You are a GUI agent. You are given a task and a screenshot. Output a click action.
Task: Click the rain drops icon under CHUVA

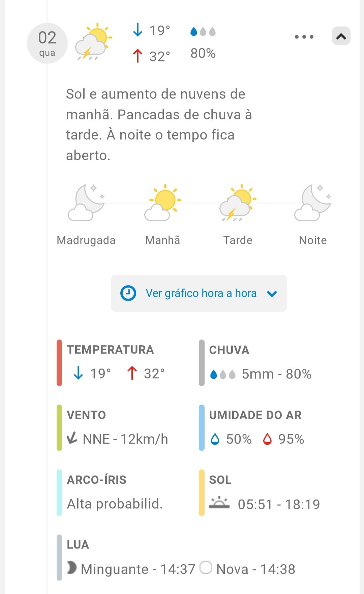[x=222, y=374]
